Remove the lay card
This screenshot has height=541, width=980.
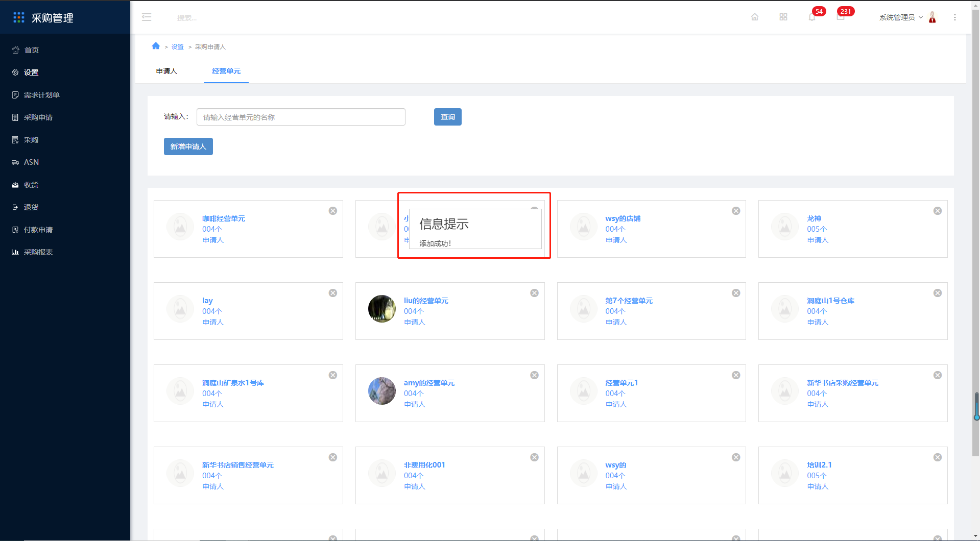click(x=333, y=293)
